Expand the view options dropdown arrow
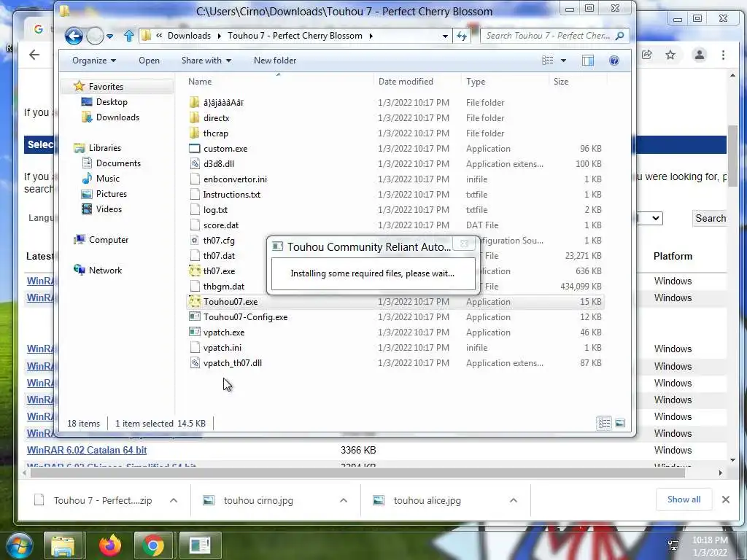747x560 pixels. pos(564,61)
